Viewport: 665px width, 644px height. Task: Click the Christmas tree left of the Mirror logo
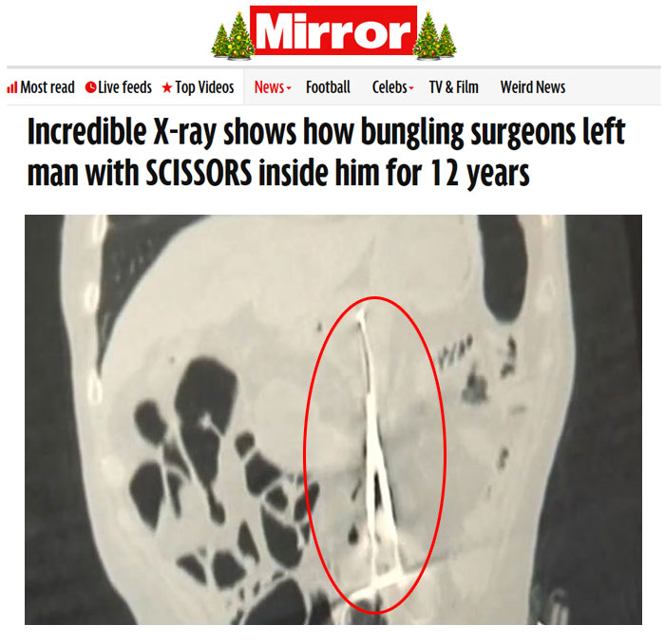(x=233, y=35)
